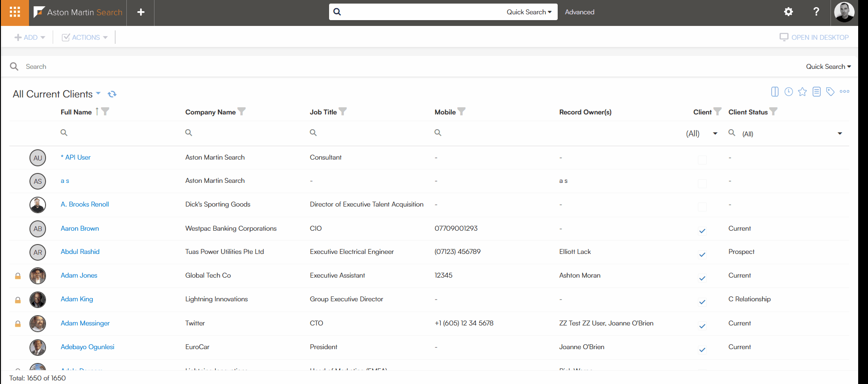The height and width of the screenshot is (384, 868).
Task: Open the more options ellipsis icon
Action: click(844, 92)
